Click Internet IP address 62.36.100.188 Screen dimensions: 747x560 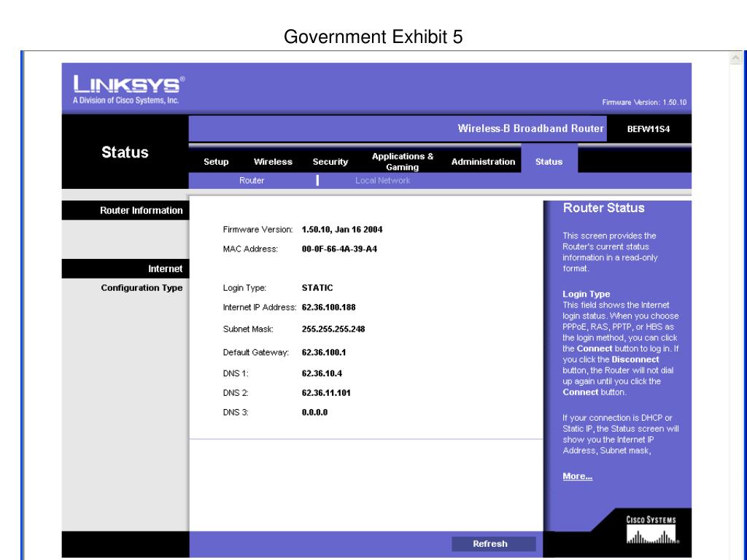coord(329,308)
